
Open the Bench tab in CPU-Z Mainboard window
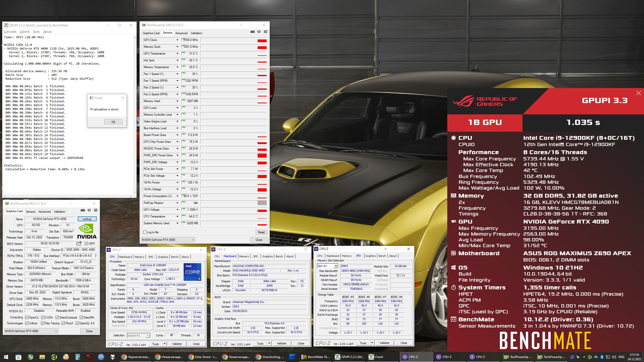[x=279, y=256]
